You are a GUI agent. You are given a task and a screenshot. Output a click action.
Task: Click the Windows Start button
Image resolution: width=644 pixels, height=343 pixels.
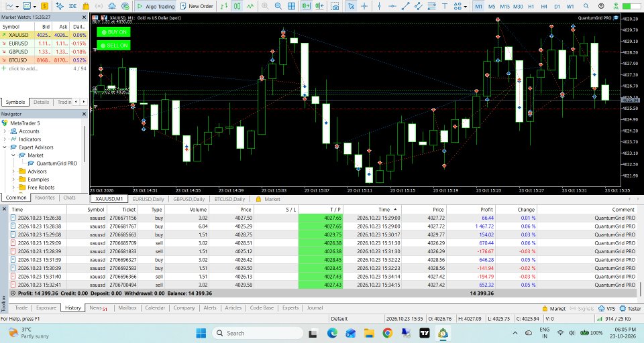pyautogui.click(x=201, y=333)
